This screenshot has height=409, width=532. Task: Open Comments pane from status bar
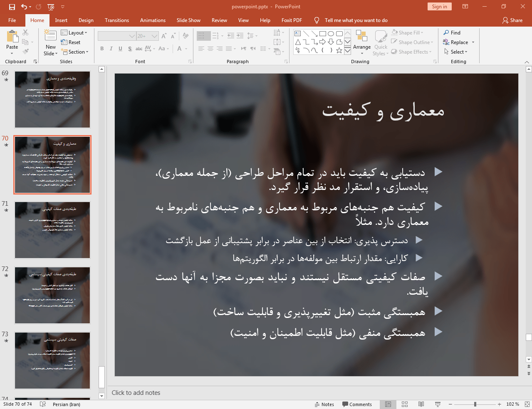pyautogui.click(x=357, y=404)
